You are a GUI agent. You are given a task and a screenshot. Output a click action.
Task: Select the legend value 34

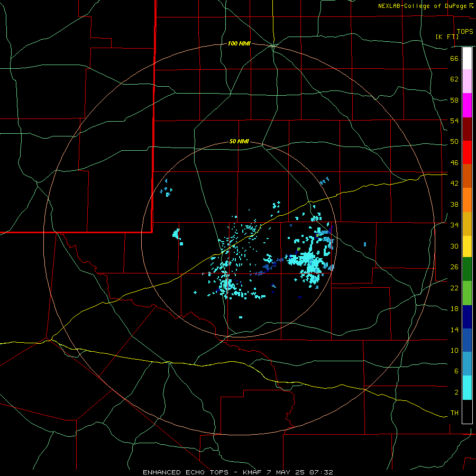point(454,225)
